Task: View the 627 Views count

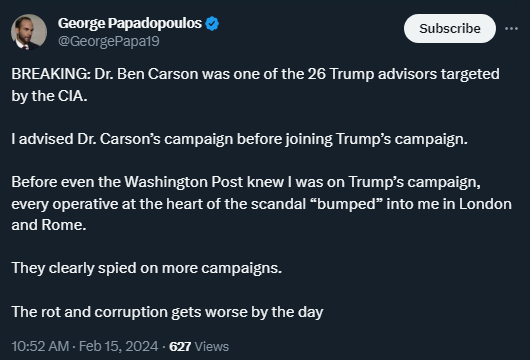Action: pyautogui.click(x=199, y=346)
